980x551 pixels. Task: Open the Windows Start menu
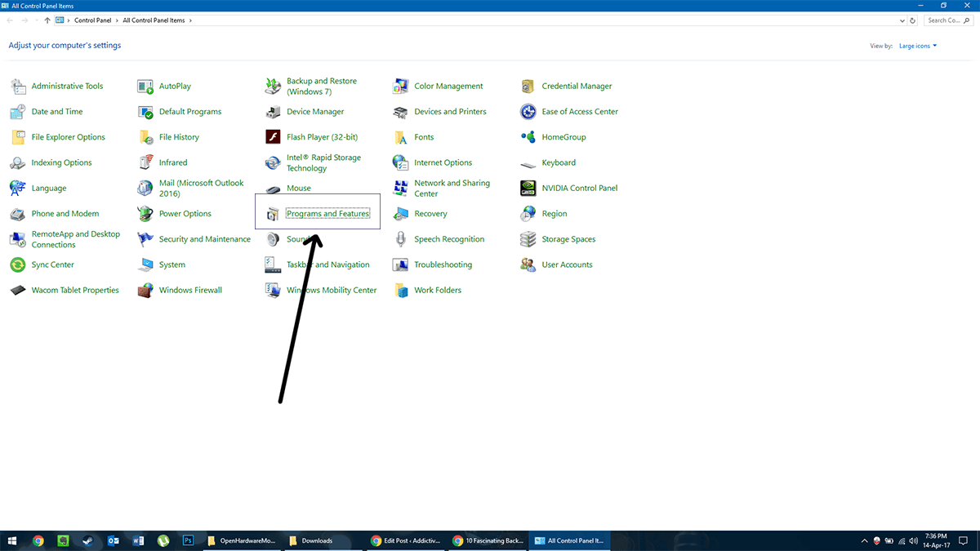[13, 540]
